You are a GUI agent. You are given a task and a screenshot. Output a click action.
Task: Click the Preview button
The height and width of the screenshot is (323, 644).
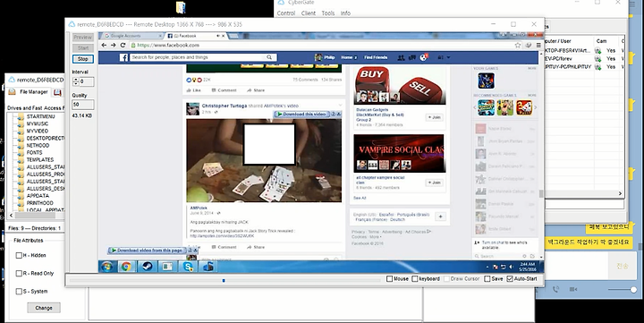point(83,37)
